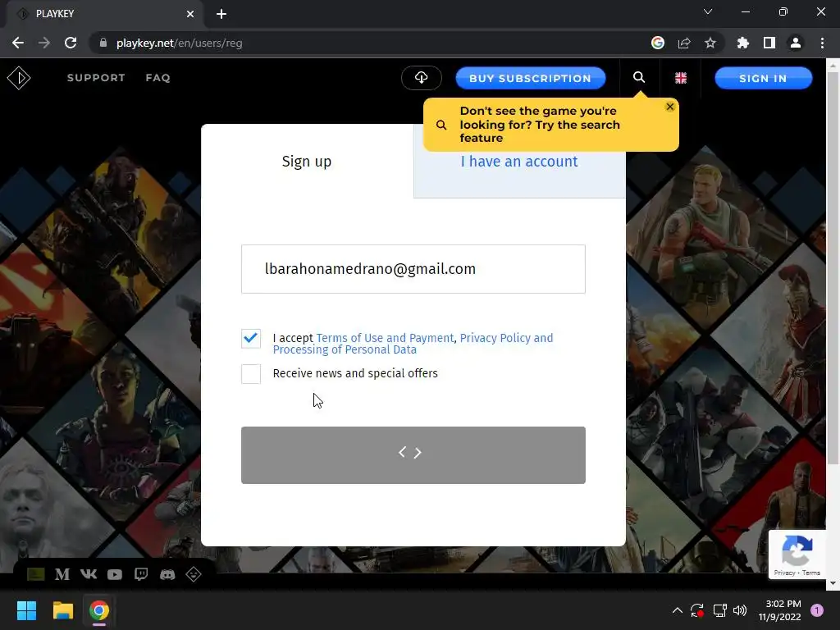The width and height of the screenshot is (840, 630).
Task: Open the Windows Start menu
Action: [x=26, y=610]
